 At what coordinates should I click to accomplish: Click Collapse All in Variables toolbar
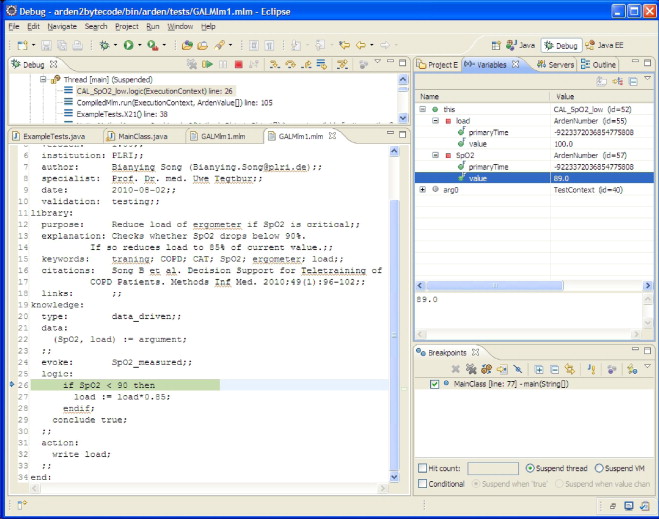click(x=633, y=82)
